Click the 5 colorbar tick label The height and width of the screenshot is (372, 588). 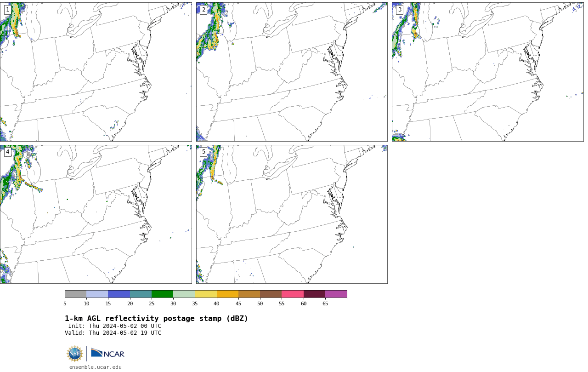tap(65, 303)
